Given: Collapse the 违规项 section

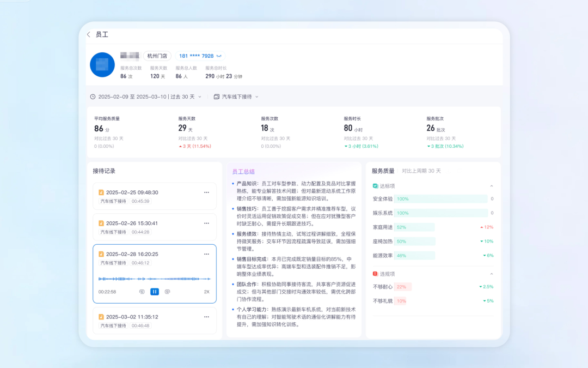Looking at the screenshot, I should pos(491,274).
